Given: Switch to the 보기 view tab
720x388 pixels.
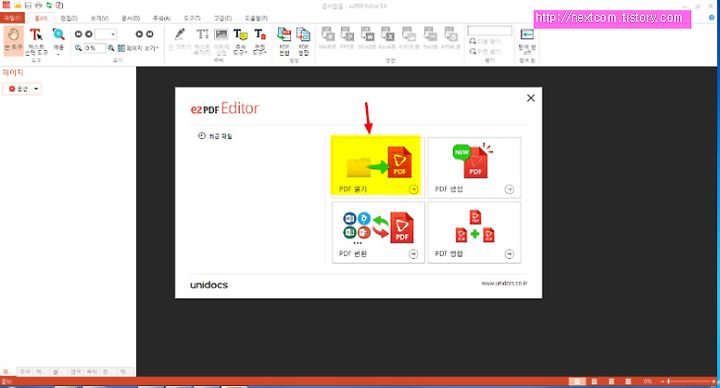Looking at the screenshot, I should pyautogui.click(x=99, y=18).
